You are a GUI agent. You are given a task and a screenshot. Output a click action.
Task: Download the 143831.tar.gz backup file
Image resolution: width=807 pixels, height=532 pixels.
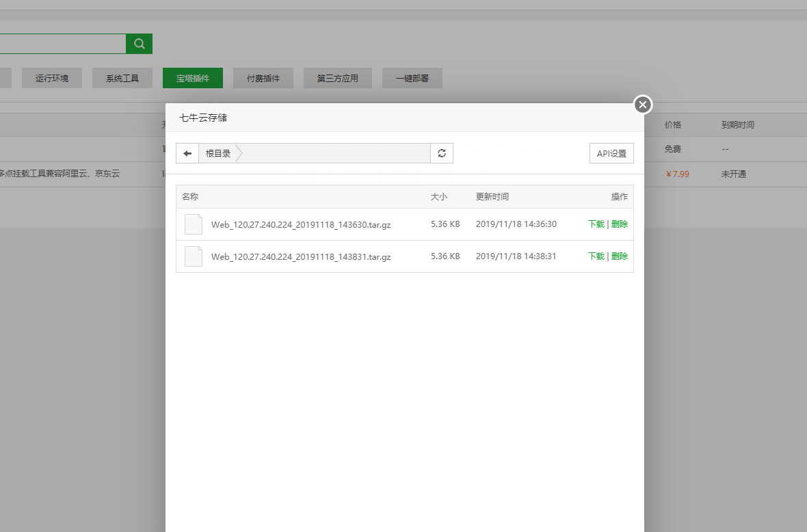point(596,256)
